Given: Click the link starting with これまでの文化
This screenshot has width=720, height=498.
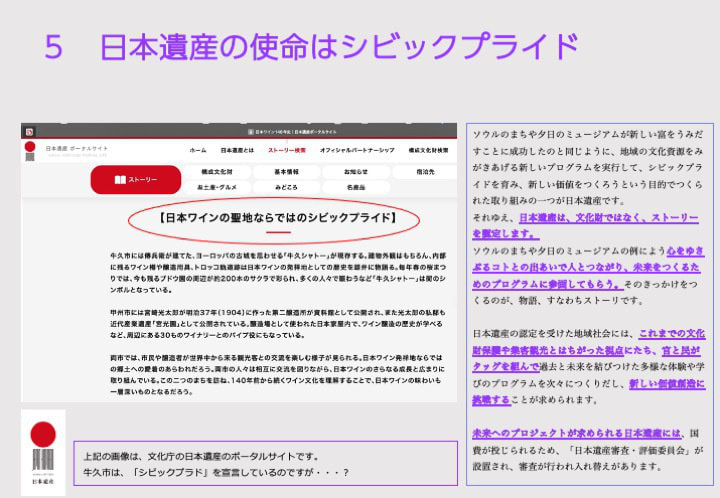Looking at the screenshot, I should pyautogui.click(x=671, y=333).
